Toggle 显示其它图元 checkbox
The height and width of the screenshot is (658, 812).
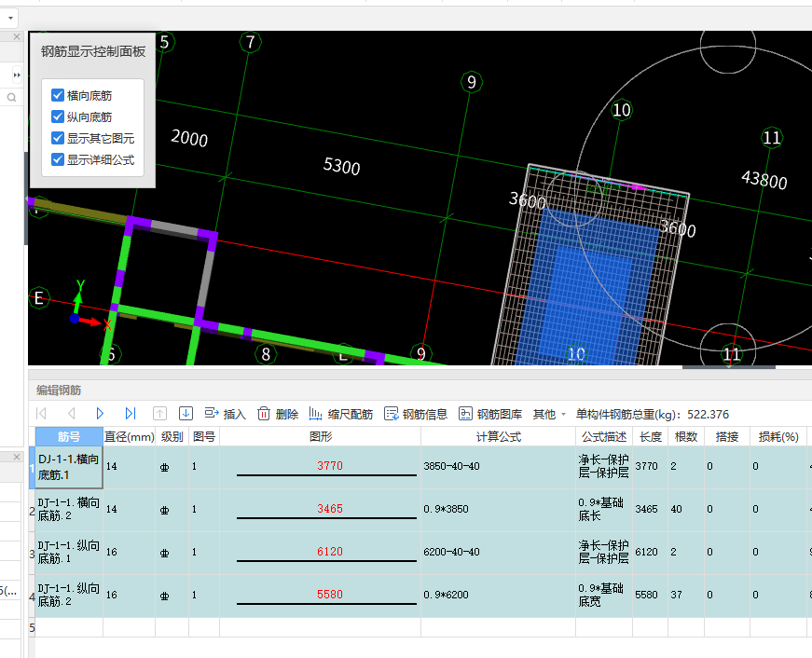pyautogui.click(x=58, y=138)
